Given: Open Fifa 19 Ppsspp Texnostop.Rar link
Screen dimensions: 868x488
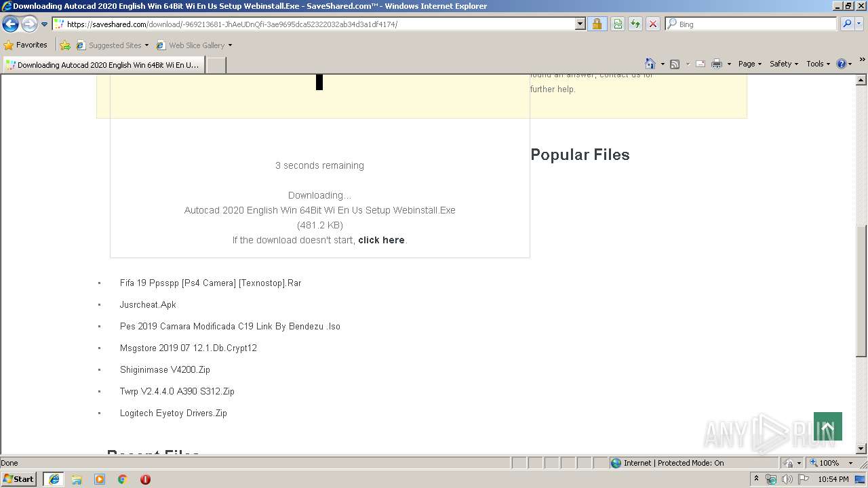Looking at the screenshot, I should pos(210,283).
